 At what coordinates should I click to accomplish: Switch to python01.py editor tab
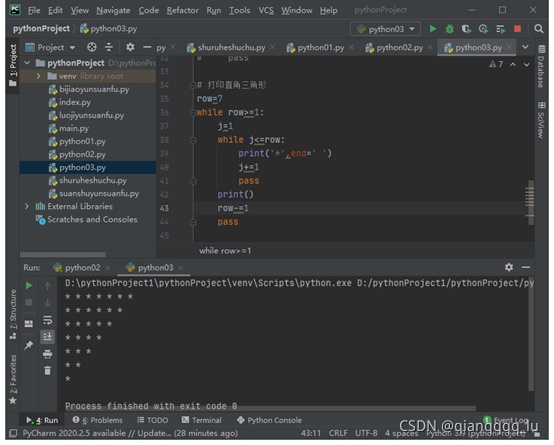(x=320, y=47)
